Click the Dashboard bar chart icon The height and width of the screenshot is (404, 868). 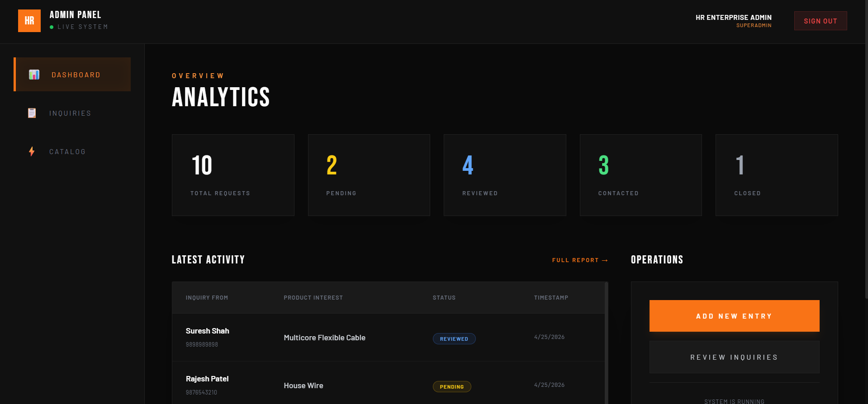34,75
